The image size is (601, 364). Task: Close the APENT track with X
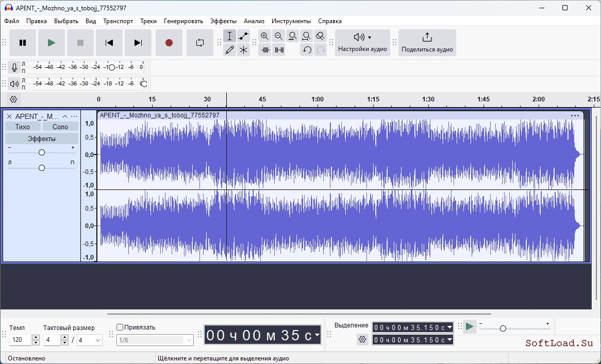pyautogui.click(x=10, y=116)
